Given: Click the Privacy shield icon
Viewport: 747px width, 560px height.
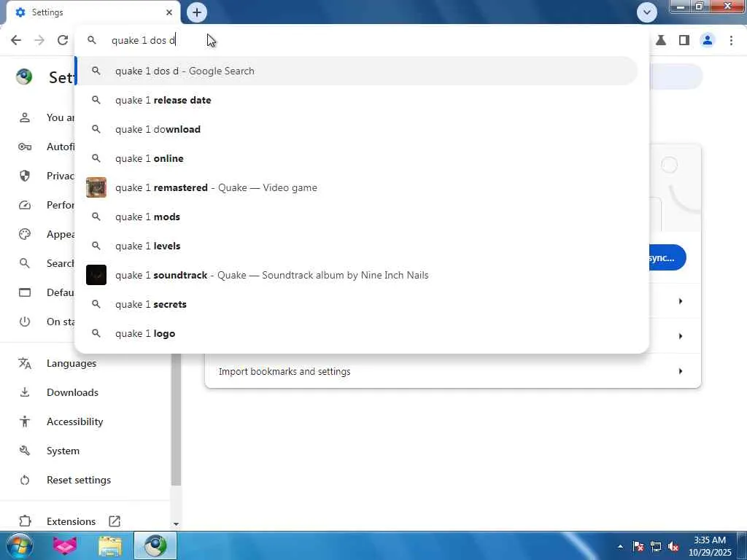Looking at the screenshot, I should click(25, 176).
